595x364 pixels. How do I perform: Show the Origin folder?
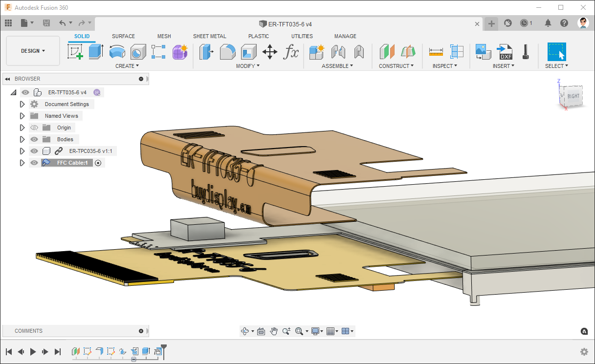click(x=34, y=127)
